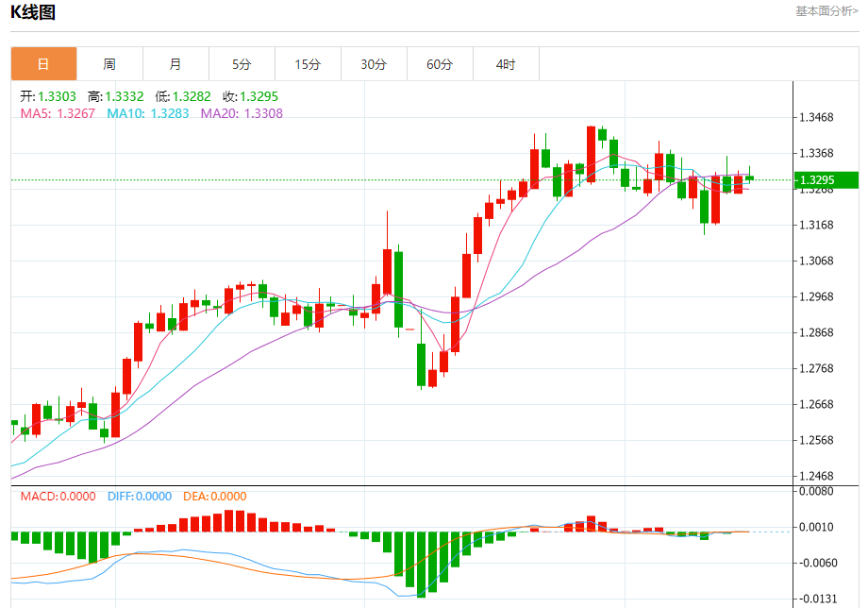Open the 基本面分析 link
The height and width of the screenshot is (608, 868).
826,11
